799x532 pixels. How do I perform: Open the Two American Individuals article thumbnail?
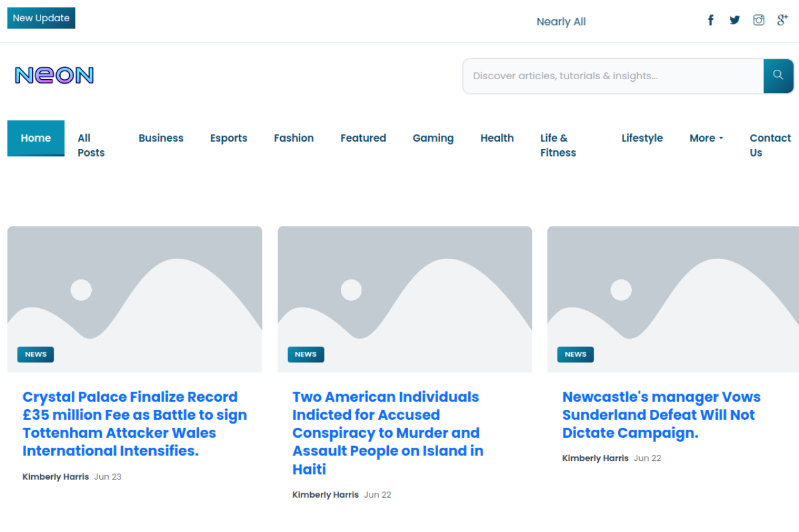[404, 299]
